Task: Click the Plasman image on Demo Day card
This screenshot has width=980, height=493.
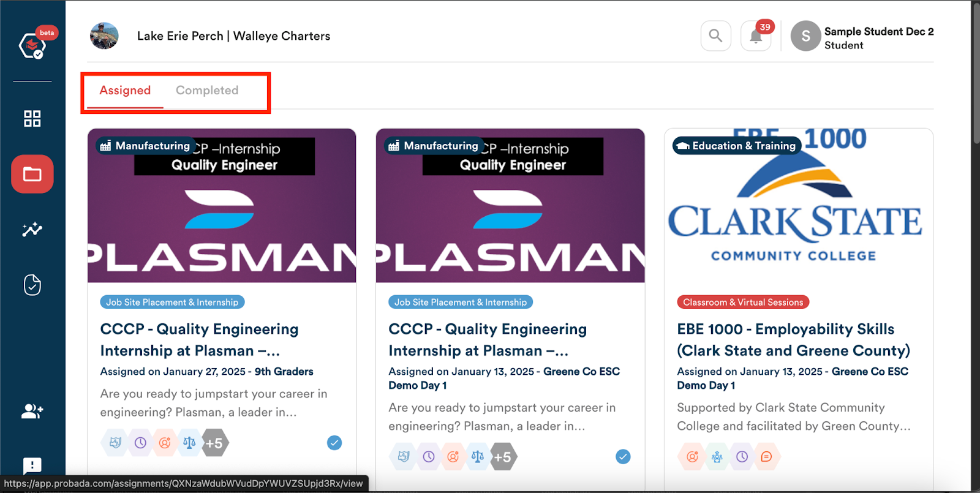Action: coord(510,206)
